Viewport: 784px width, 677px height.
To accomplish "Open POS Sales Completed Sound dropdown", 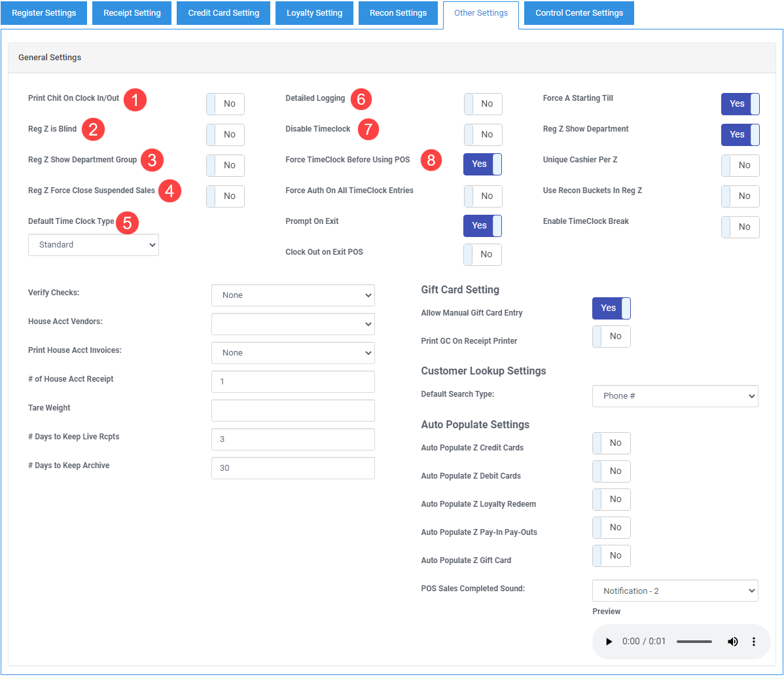I will [675, 591].
